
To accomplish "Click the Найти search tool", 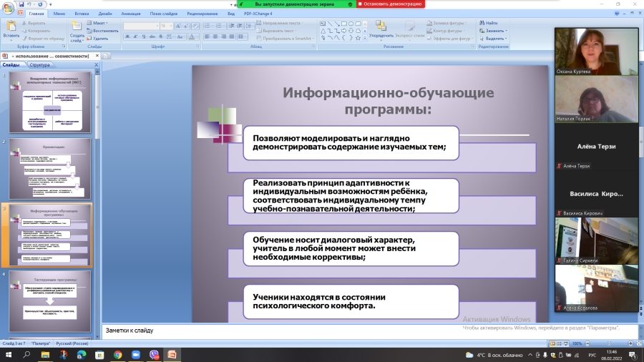I will pos(491,23).
